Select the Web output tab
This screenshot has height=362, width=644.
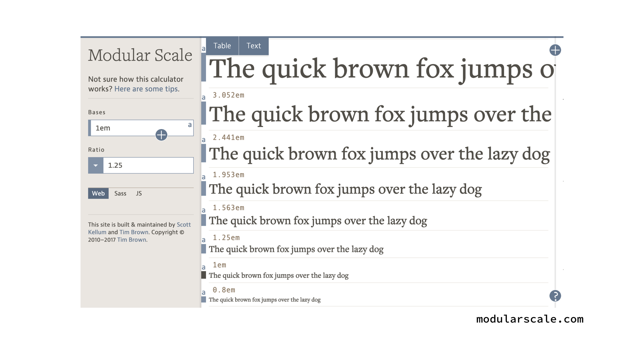(x=98, y=193)
